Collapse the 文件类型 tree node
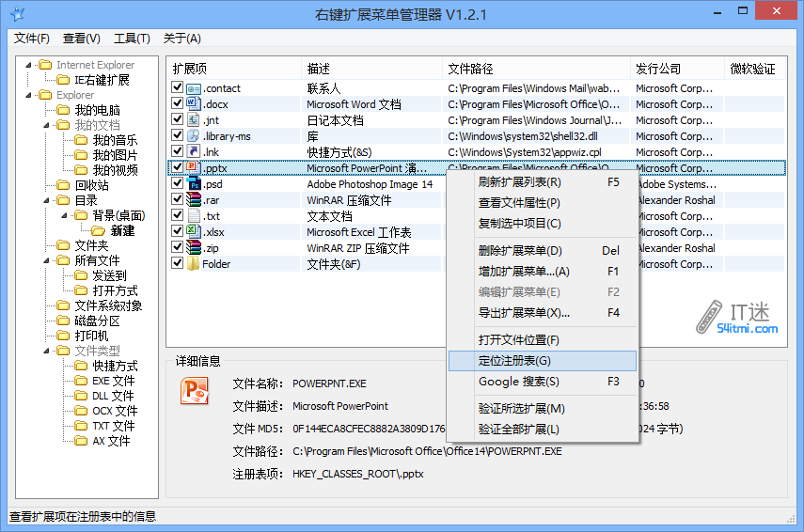Viewport: 804px width, 532px height. pos(47,351)
